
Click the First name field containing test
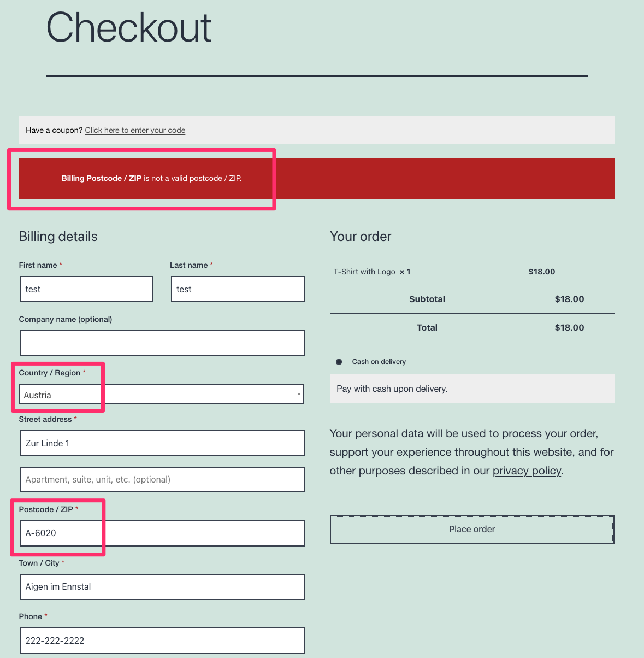(86, 289)
